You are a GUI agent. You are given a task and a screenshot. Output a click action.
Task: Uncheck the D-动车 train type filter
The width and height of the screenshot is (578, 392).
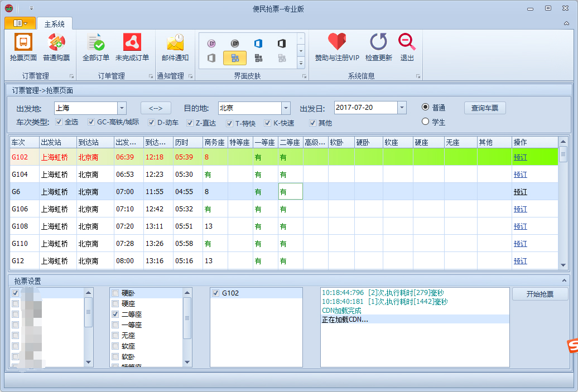151,123
